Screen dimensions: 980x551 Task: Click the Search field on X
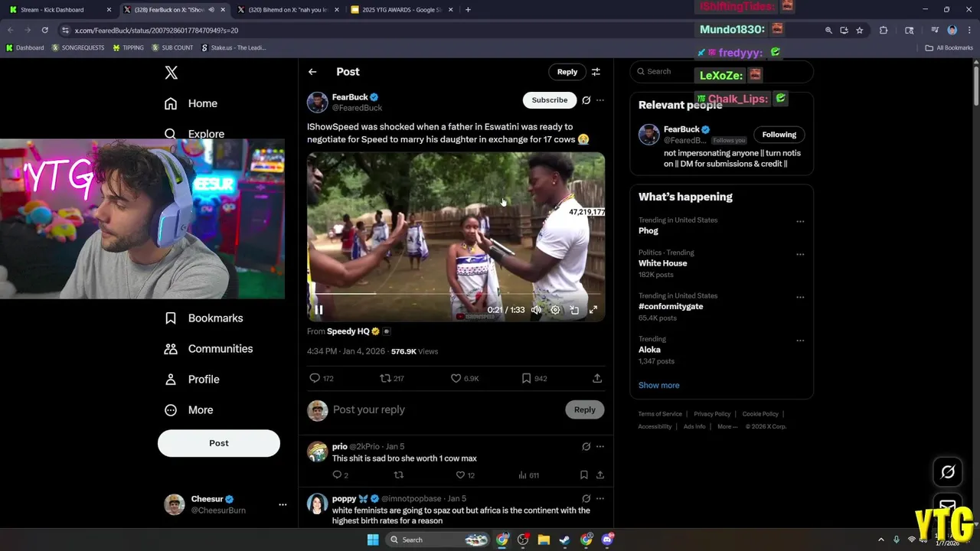tap(721, 71)
